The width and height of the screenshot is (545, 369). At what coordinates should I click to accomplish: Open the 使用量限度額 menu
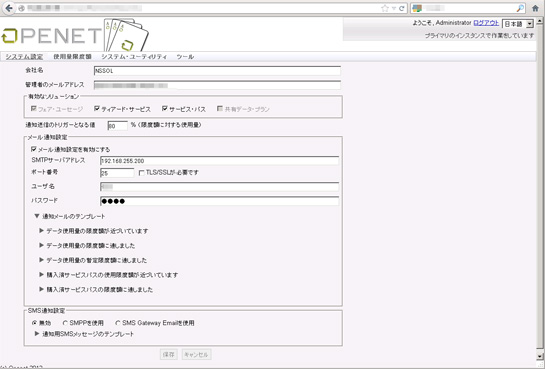[x=72, y=57]
